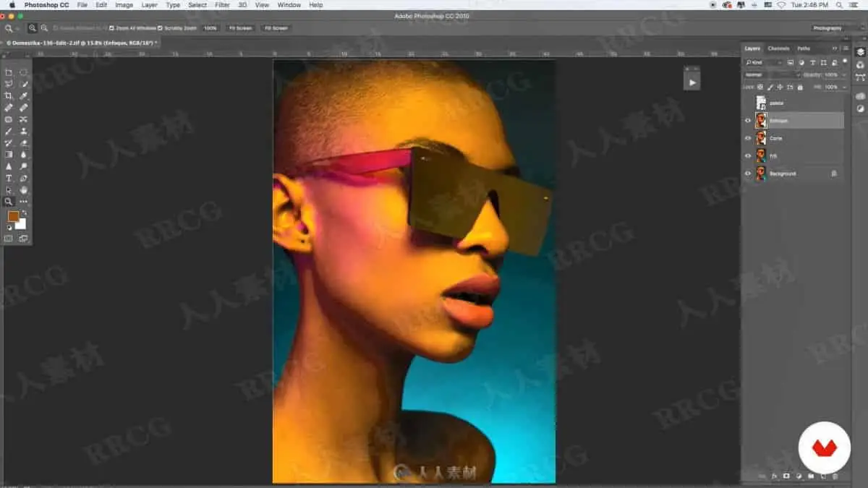Hide the Background layer
868x488 pixels.
(748, 174)
